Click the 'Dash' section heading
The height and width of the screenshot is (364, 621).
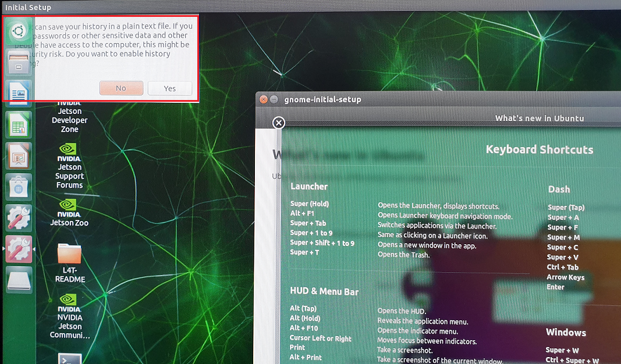[x=559, y=189]
